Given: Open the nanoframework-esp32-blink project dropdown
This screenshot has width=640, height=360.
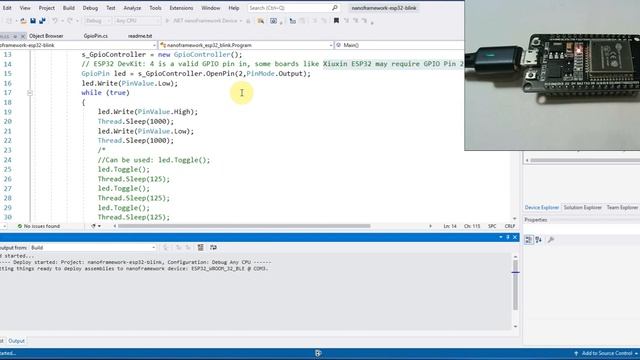Looking at the screenshot, I should (78, 45).
